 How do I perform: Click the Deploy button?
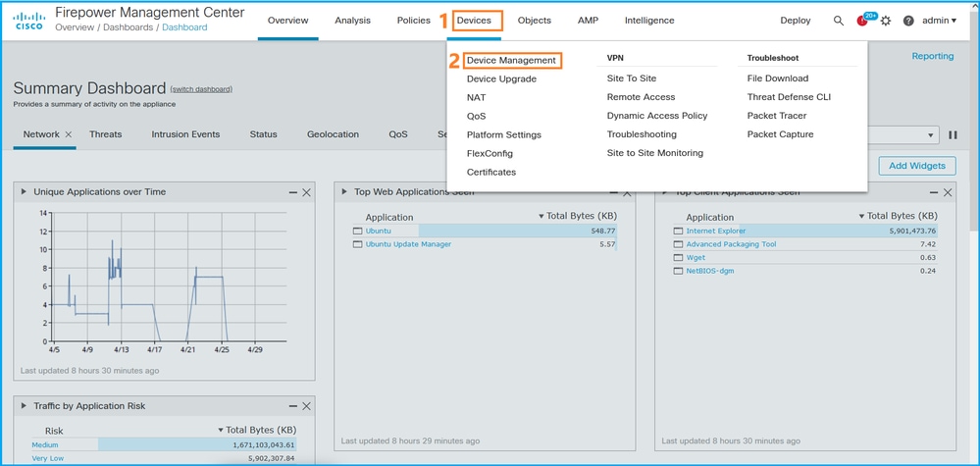tap(795, 21)
